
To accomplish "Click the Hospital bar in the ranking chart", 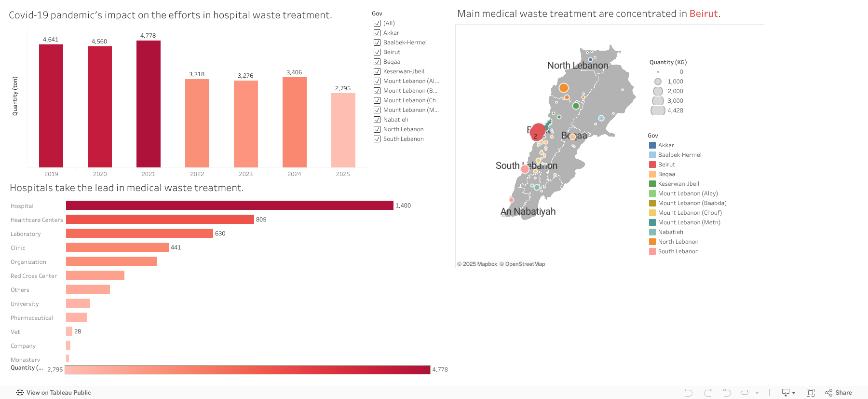I will click(x=229, y=205).
